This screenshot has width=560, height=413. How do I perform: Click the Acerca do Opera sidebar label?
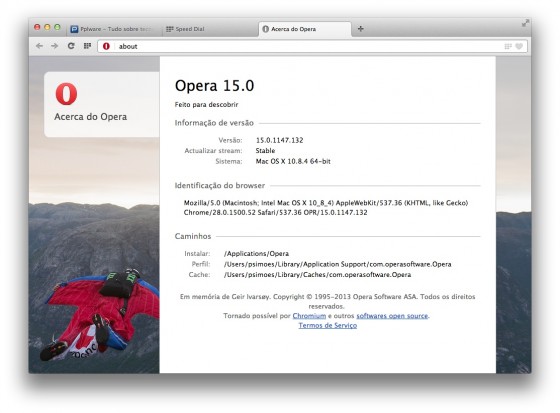point(90,117)
